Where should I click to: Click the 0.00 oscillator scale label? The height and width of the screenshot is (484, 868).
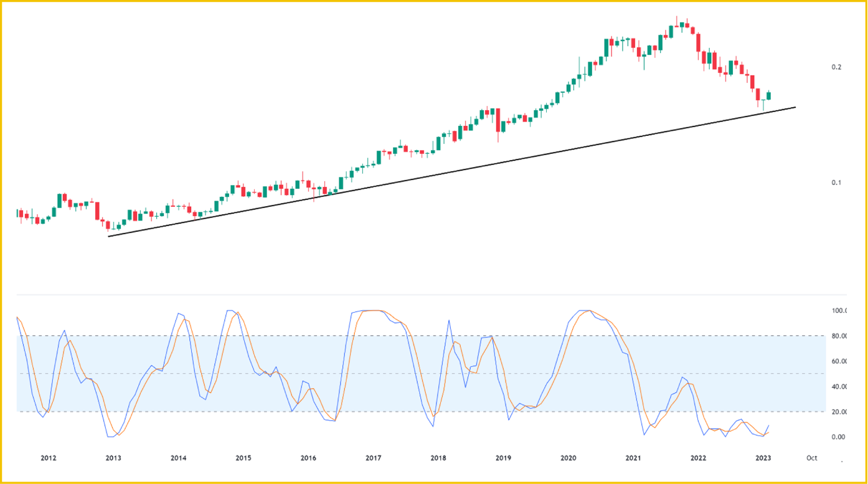pos(838,437)
